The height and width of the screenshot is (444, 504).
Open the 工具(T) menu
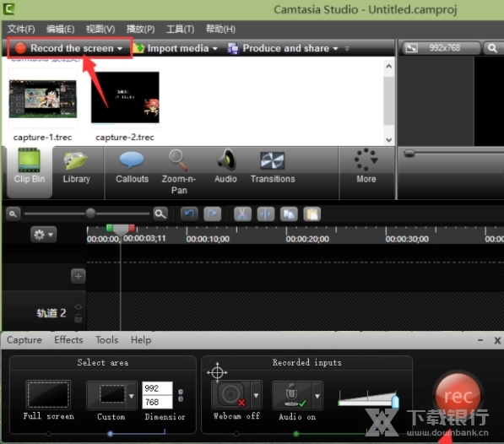181,30
